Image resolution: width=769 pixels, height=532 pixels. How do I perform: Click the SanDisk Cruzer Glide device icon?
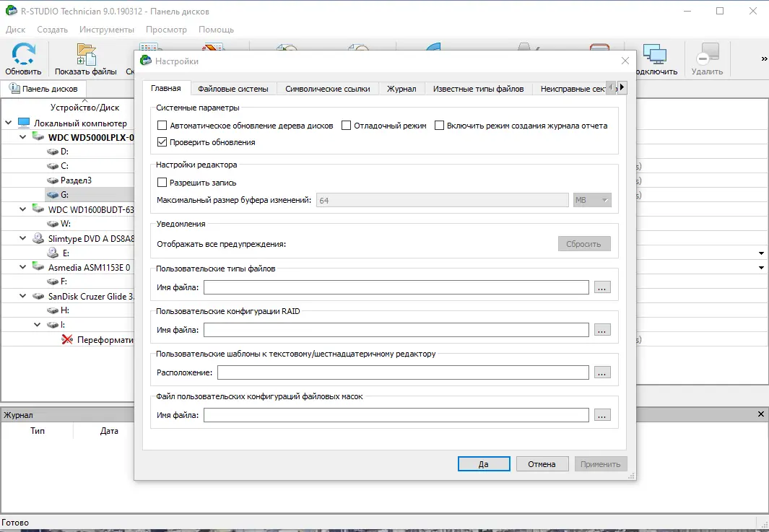point(38,296)
